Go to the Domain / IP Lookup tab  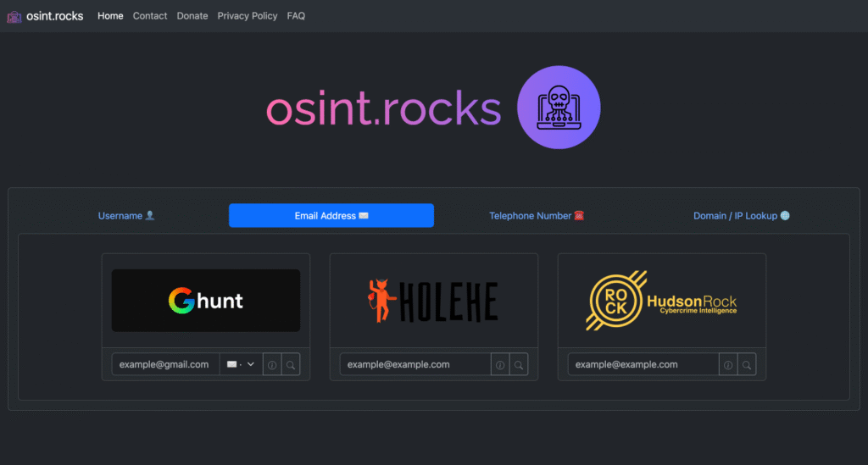click(741, 216)
